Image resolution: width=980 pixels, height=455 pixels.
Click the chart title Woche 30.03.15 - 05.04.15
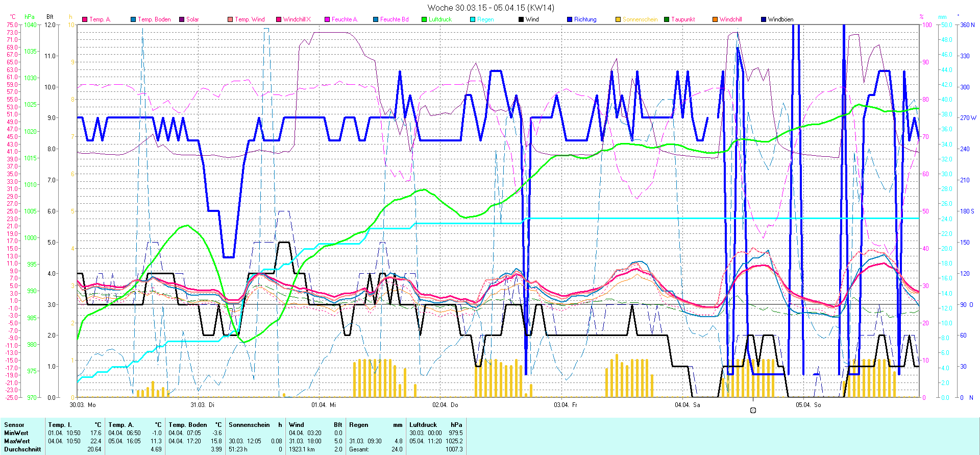point(490,8)
